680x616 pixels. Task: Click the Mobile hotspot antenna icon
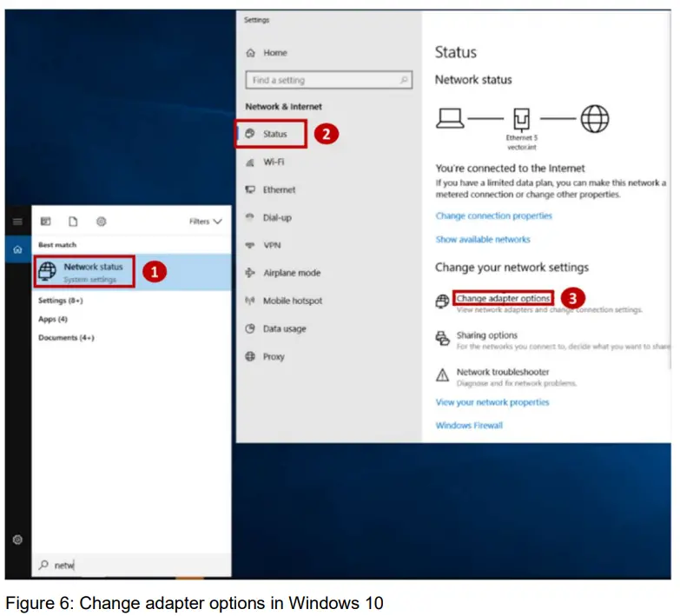[x=250, y=301]
